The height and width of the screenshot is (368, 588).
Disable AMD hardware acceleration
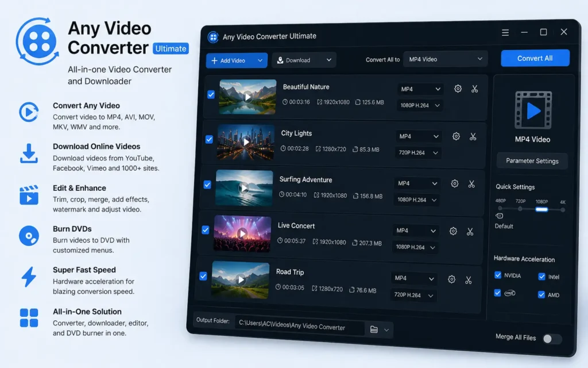(541, 294)
